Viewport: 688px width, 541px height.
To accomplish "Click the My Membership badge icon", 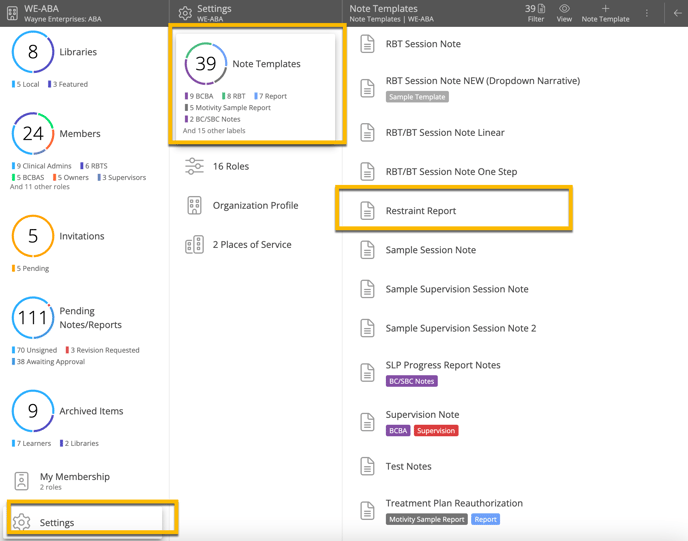I will tap(21, 481).
